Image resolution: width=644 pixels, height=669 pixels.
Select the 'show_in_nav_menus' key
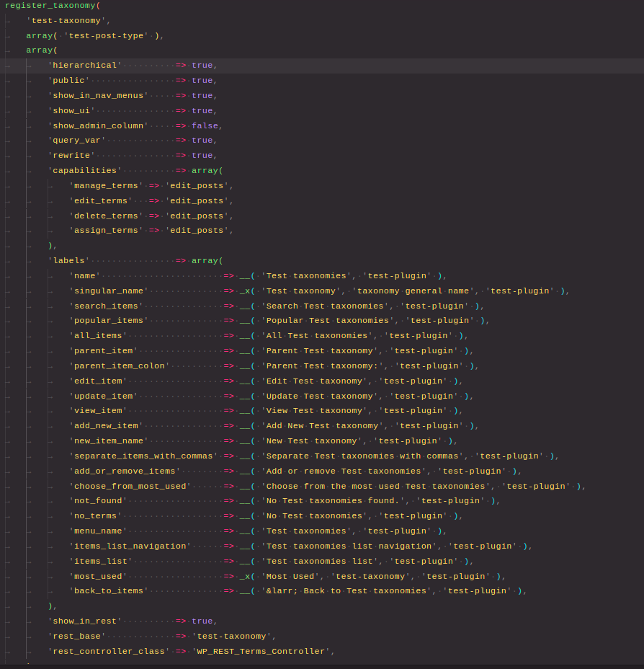tap(97, 95)
